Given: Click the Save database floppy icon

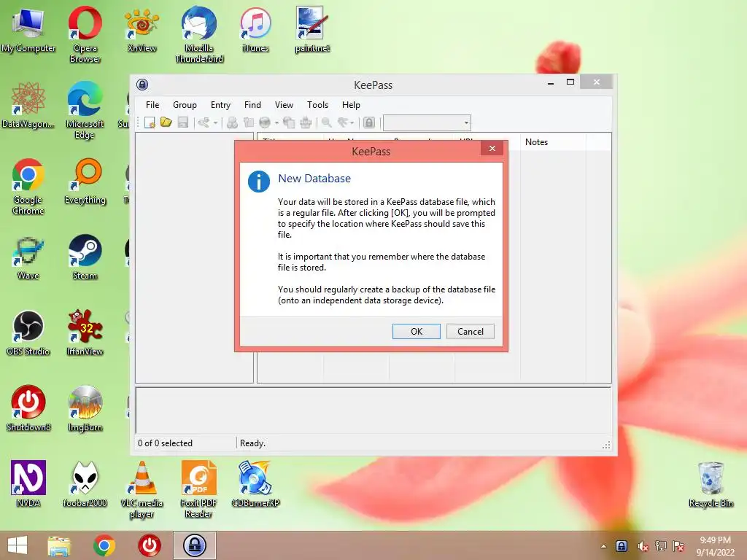Looking at the screenshot, I should point(183,122).
